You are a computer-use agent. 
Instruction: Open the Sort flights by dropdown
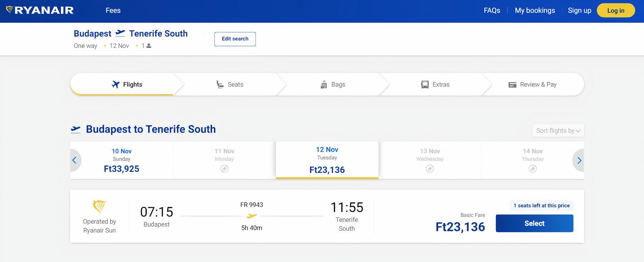tap(558, 131)
